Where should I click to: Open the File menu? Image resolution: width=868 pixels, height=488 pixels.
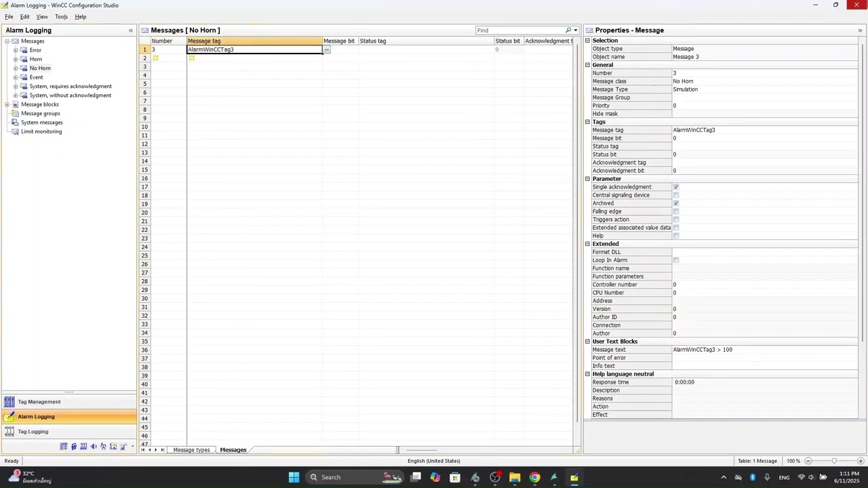point(9,16)
